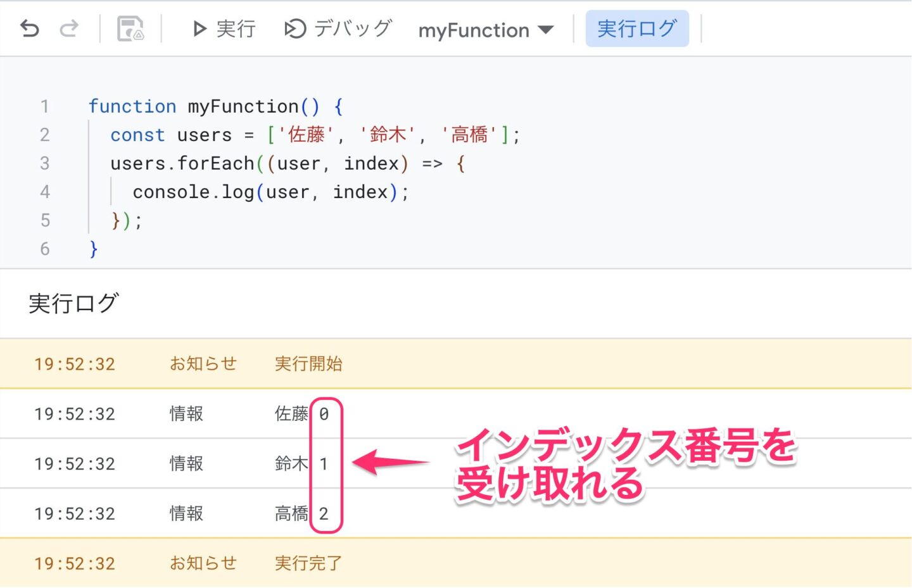The image size is (912, 588).
Task: Click the Redo arrow icon
Action: point(68,28)
